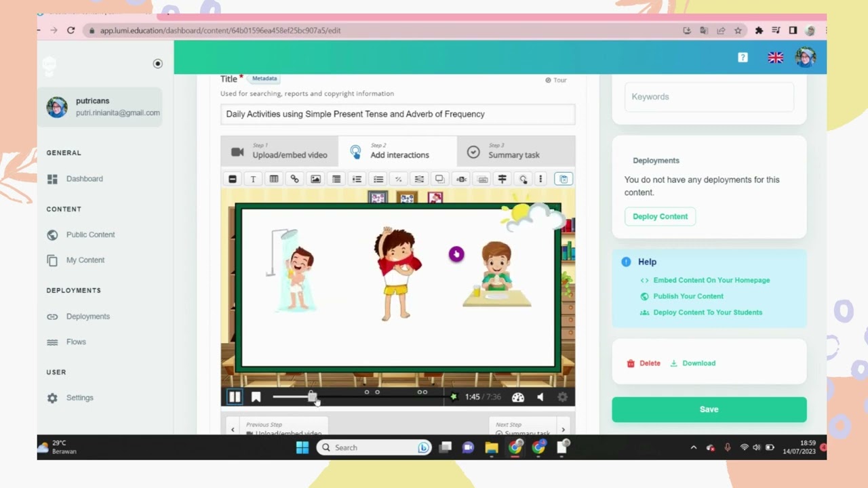Add a Statements interaction
868x488 pixels.
(x=336, y=179)
